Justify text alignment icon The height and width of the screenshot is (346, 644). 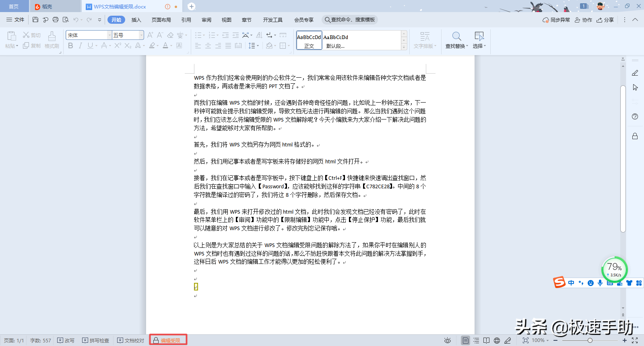point(228,45)
